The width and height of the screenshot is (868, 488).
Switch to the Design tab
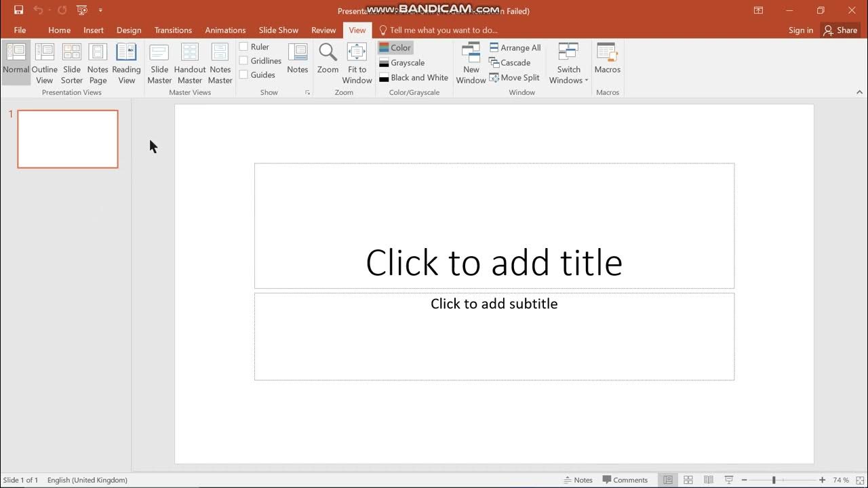click(129, 30)
